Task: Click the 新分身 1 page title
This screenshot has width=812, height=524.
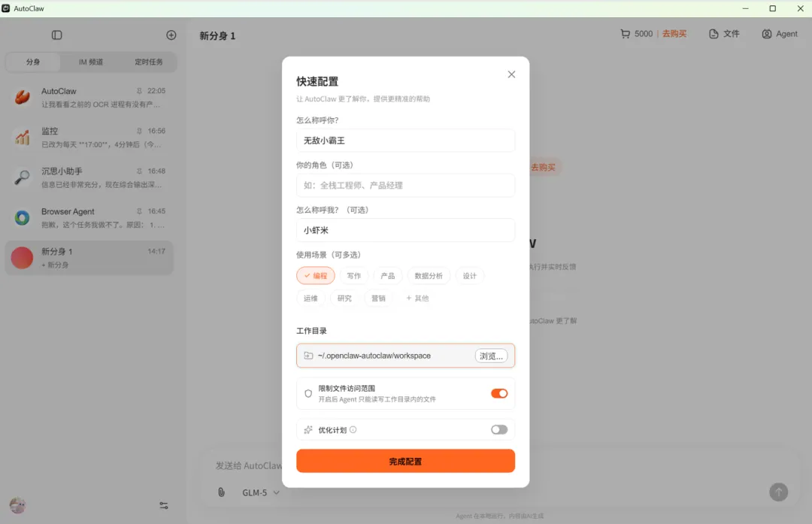Action: [217, 36]
